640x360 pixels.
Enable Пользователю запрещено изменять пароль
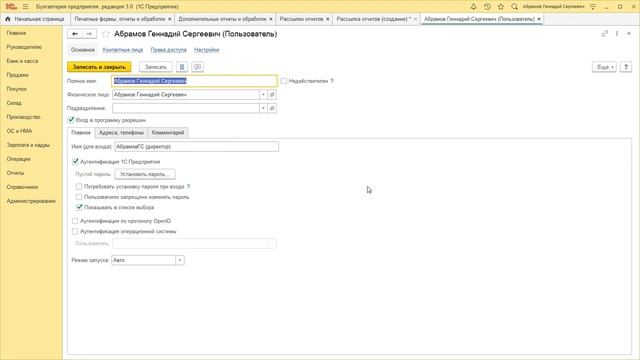click(79, 197)
